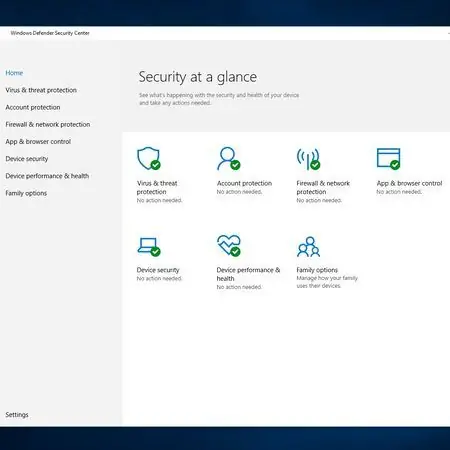The width and height of the screenshot is (450, 450).
Task: Go to Family options in sidebar
Action: [26, 193]
